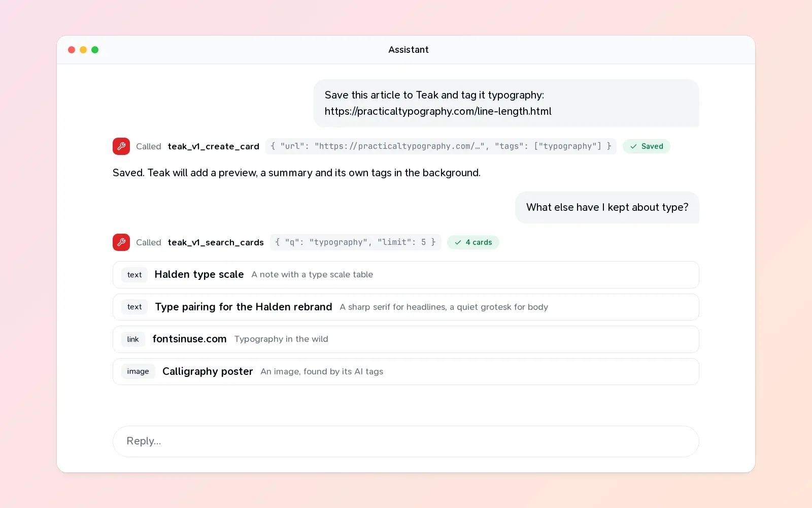Open the fontsinuse.com link card

point(405,339)
